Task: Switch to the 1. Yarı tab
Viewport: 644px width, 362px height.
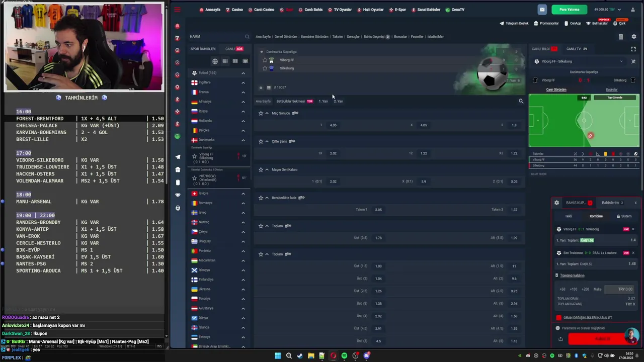Action: pyautogui.click(x=323, y=101)
